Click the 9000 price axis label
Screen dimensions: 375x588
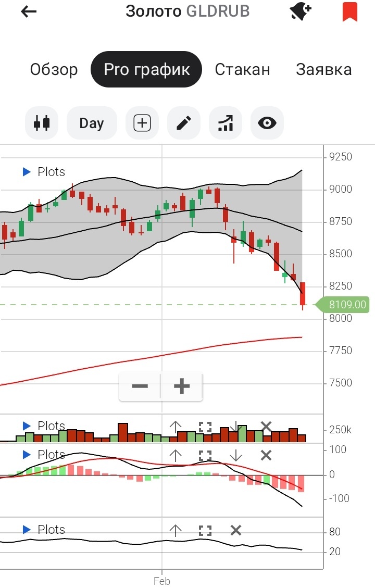tap(341, 189)
